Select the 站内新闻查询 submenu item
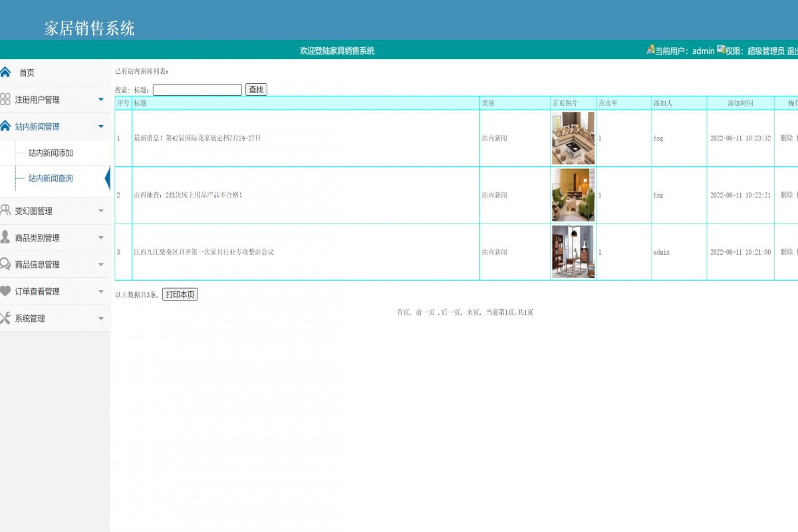This screenshot has width=798, height=532. coord(51,178)
